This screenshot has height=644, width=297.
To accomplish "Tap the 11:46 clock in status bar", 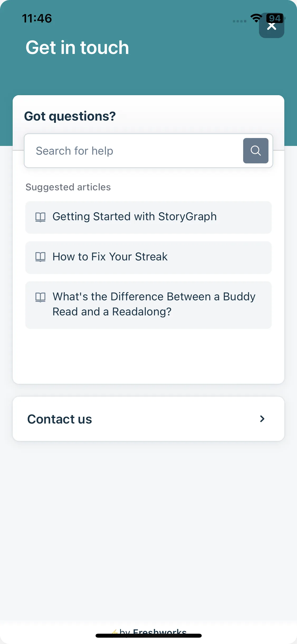I will [37, 19].
